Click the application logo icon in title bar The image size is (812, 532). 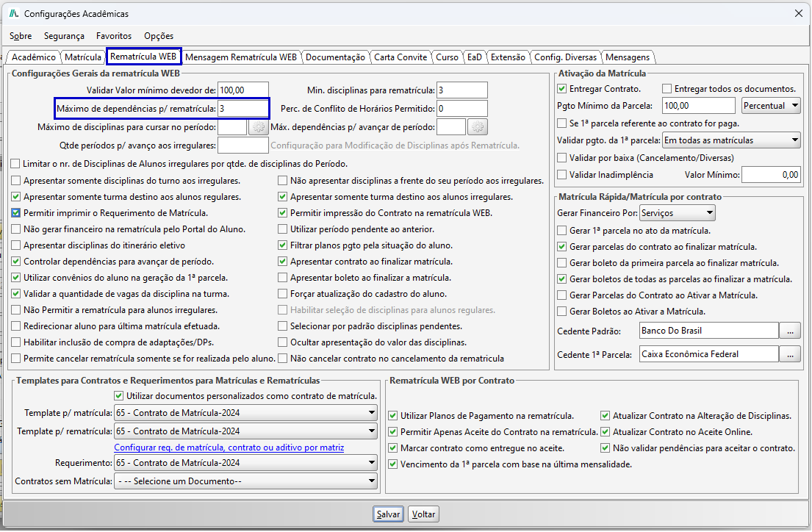(x=14, y=13)
